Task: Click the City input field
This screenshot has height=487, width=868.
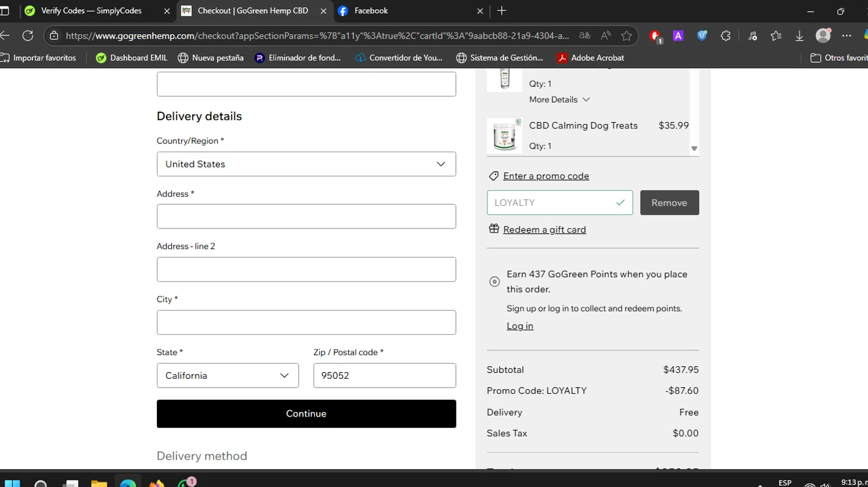Action: (x=306, y=323)
